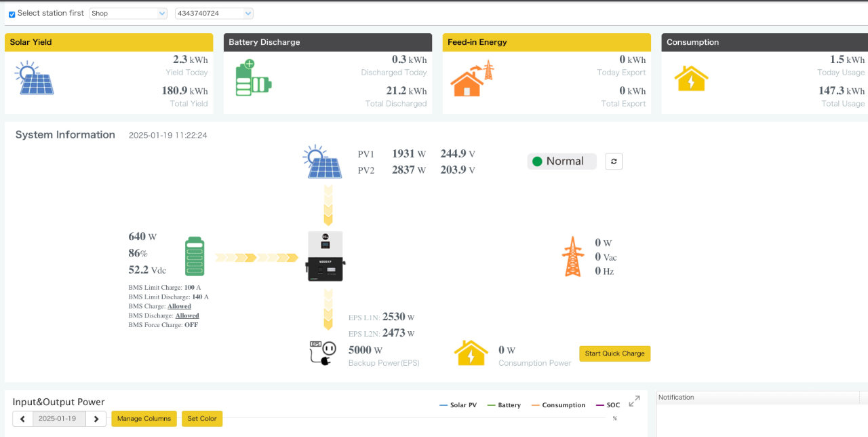Click the Battery Discharge battery icon
Image resolution: width=868 pixels, height=437 pixels.
pos(253,78)
